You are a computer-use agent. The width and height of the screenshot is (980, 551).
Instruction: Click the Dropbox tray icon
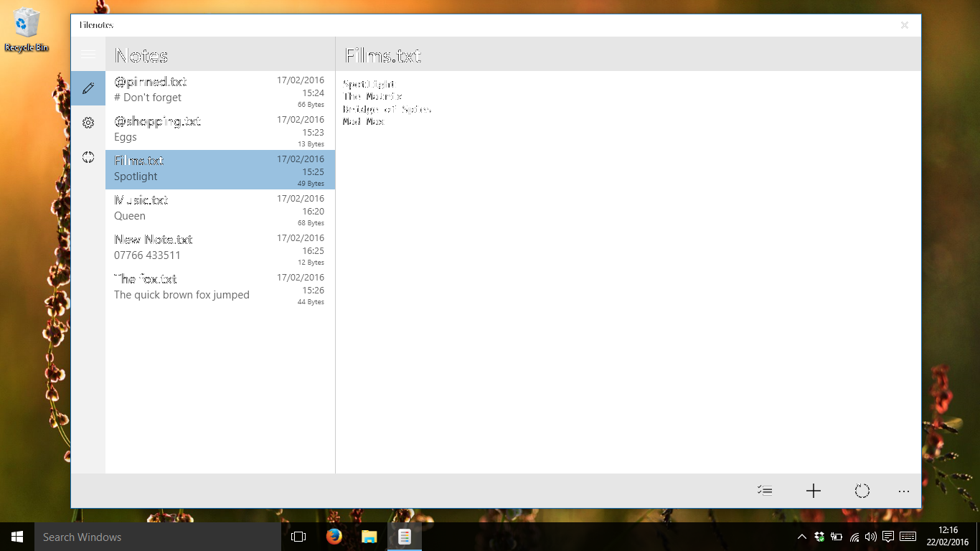[819, 537]
